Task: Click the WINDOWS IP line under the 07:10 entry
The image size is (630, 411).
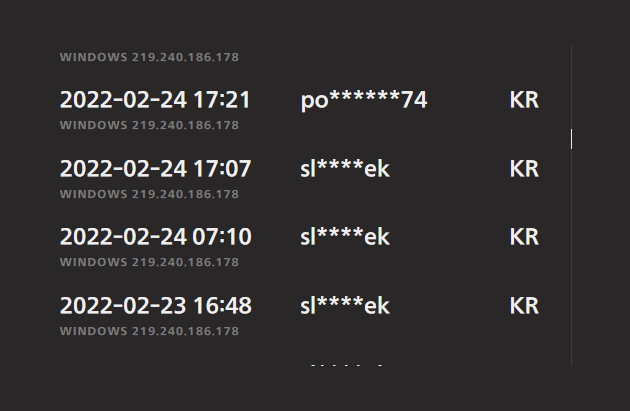Action: [149, 262]
